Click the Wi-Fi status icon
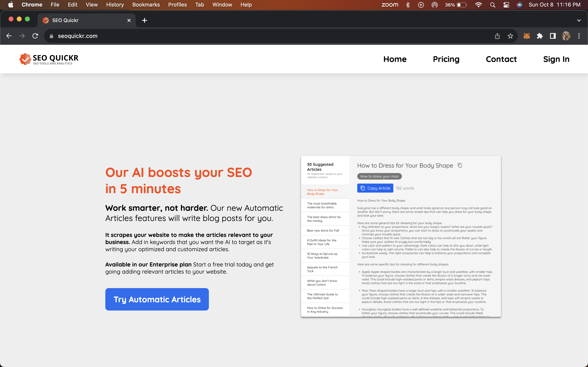 [x=478, y=5]
